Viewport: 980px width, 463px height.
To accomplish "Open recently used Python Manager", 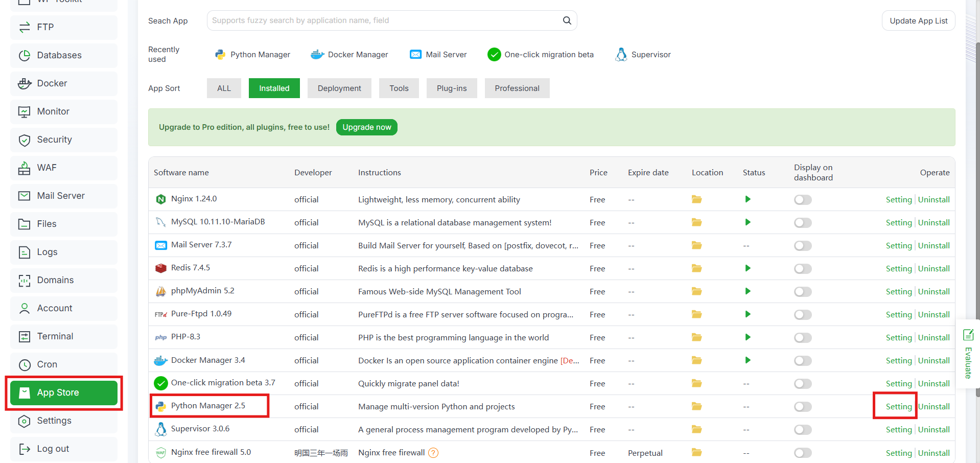I will point(252,55).
